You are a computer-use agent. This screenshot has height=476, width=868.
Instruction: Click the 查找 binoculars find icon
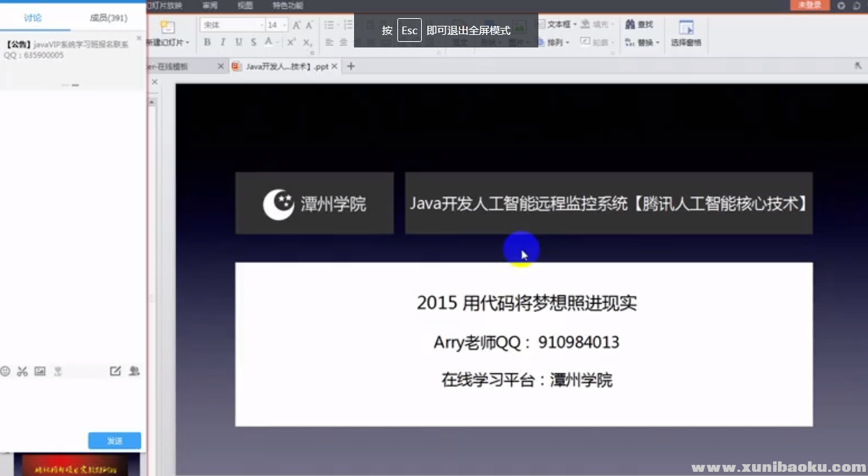tap(630, 24)
